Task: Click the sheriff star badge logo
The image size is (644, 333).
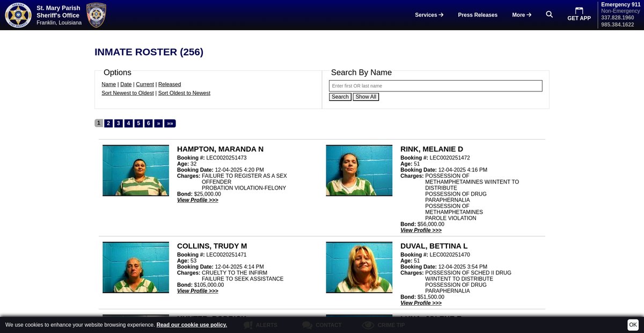Action: [x=18, y=15]
